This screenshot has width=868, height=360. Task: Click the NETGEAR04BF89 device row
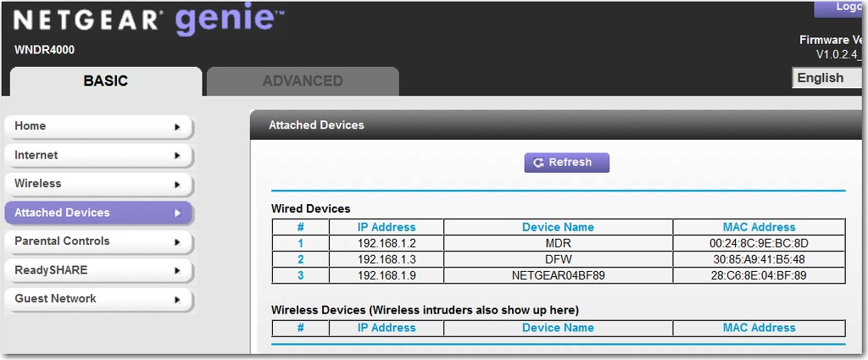[x=559, y=275]
